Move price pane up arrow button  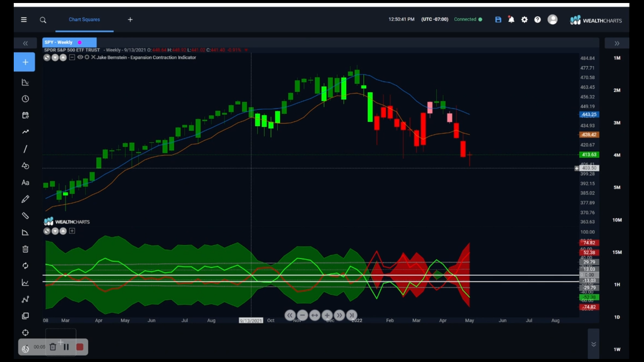click(63, 58)
